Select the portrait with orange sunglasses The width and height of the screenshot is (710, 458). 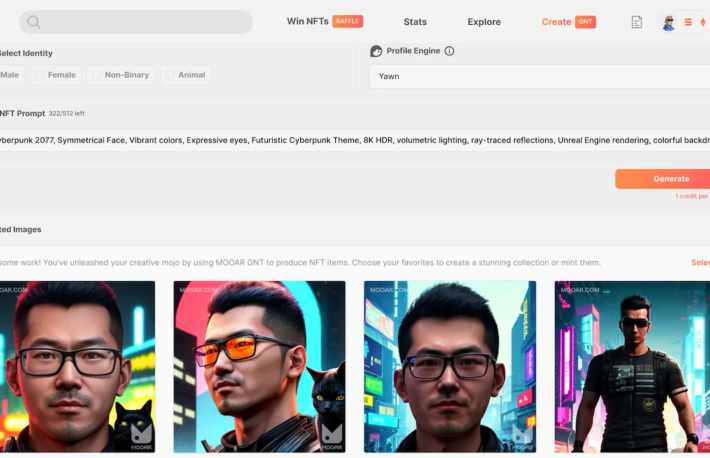pyautogui.click(x=259, y=366)
